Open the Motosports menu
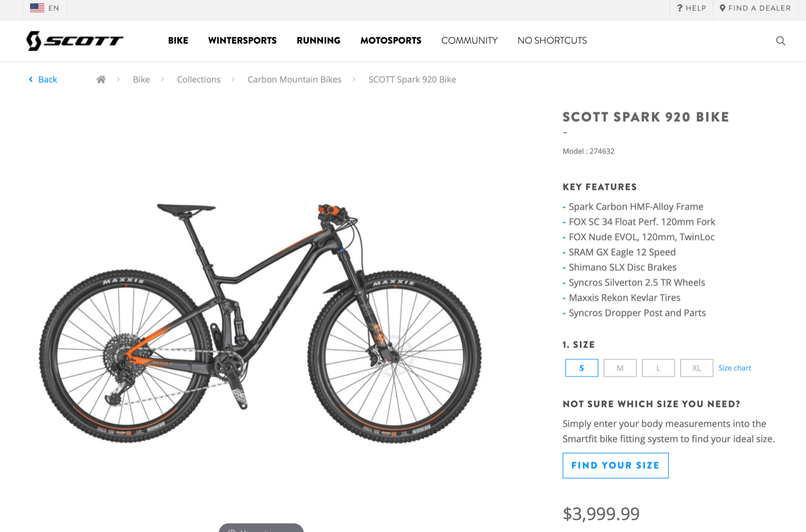 pyautogui.click(x=391, y=40)
